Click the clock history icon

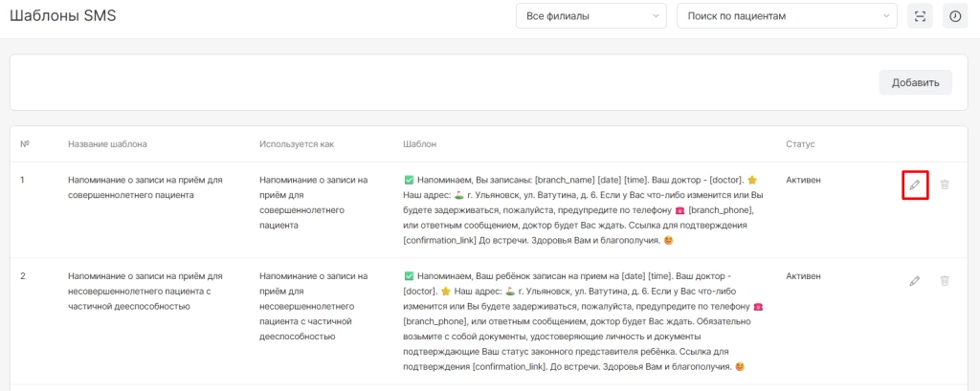coord(954,16)
